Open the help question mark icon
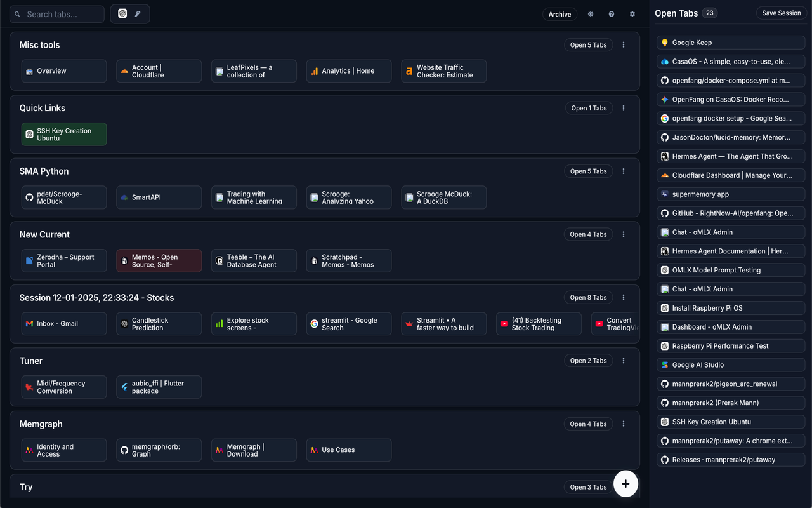The image size is (812, 508). coord(612,14)
